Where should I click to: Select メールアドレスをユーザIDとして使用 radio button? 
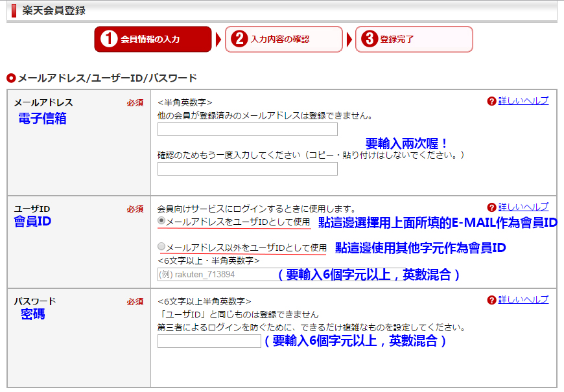(x=161, y=220)
